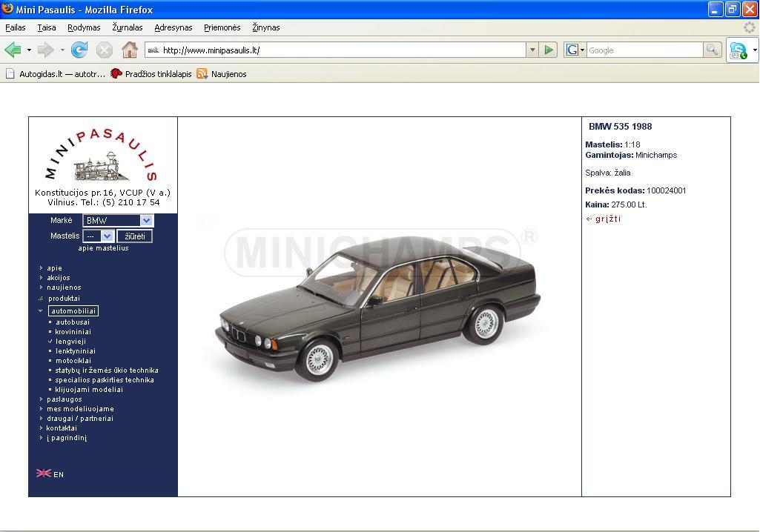Go to the Home page icon

[130, 50]
